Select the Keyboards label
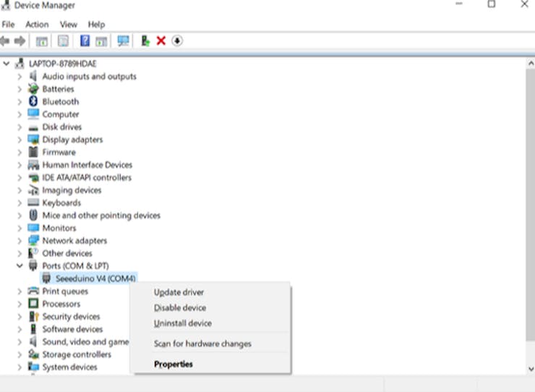Viewport: 535px width, 392px height. click(x=61, y=203)
